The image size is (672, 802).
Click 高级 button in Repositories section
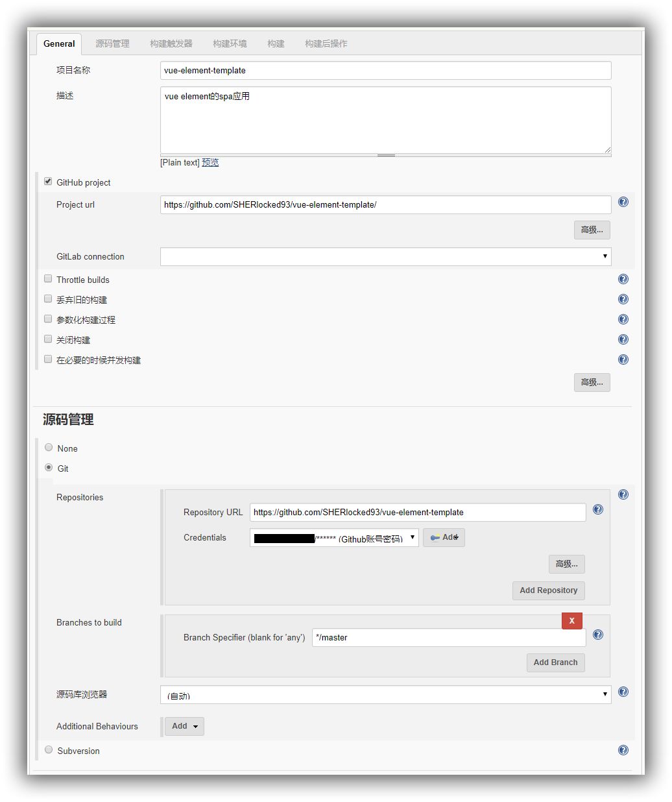click(567, 564)
